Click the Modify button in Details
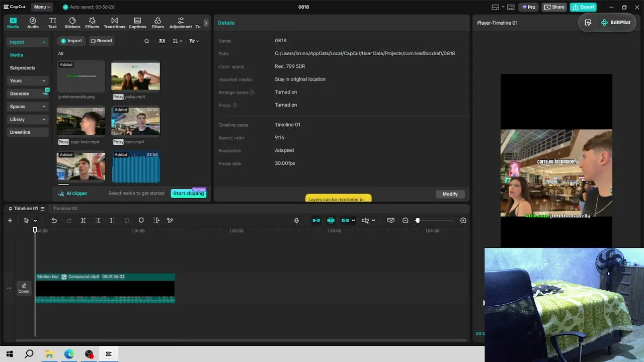 450,194
